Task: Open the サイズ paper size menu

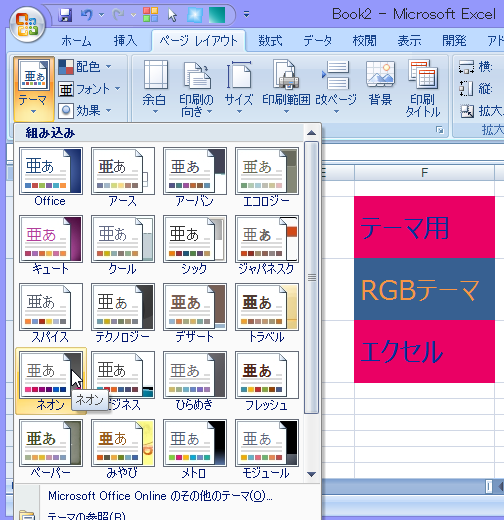Action: 239,88
